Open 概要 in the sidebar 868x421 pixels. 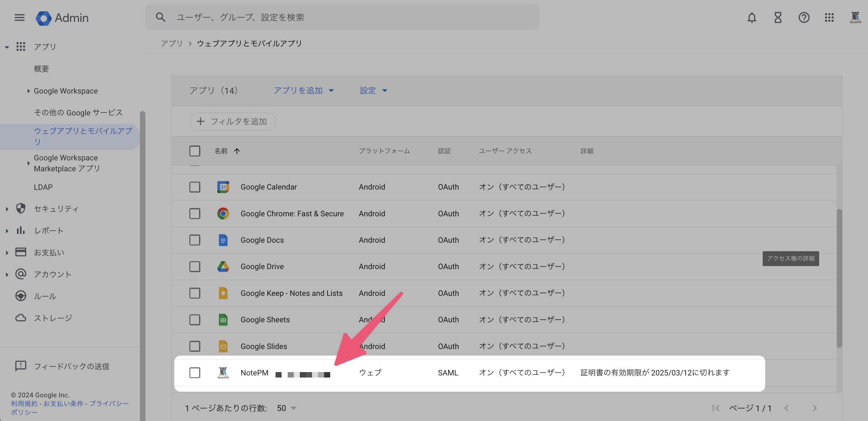click(42, 69)
